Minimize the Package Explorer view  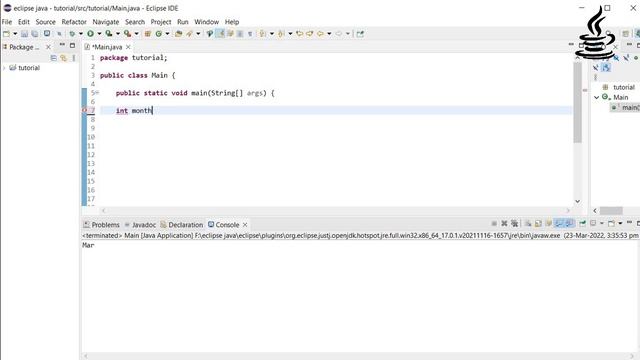[62, 45]
